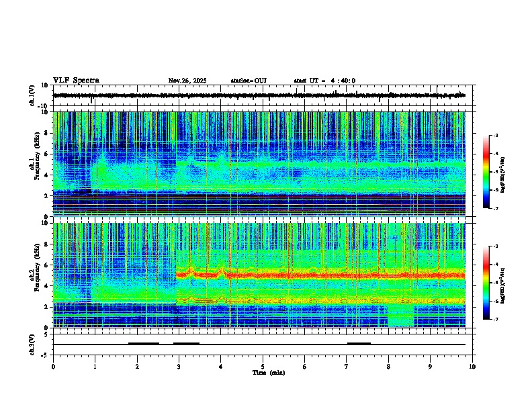The width and height of the screenshot is (532, 411).
Task: Click time axis tick label "2"
Action: click(137, 367)
